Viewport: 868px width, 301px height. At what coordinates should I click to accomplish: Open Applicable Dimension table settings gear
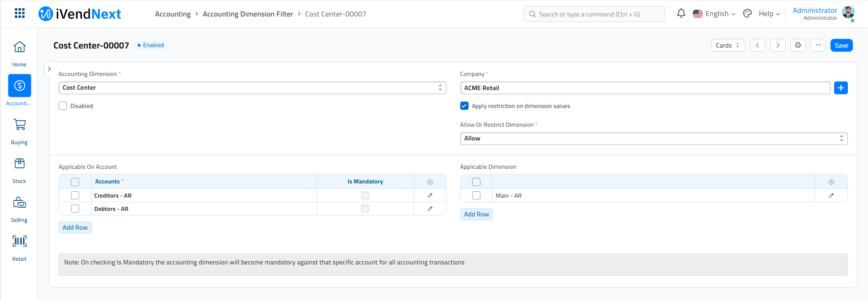pos(831,182)
